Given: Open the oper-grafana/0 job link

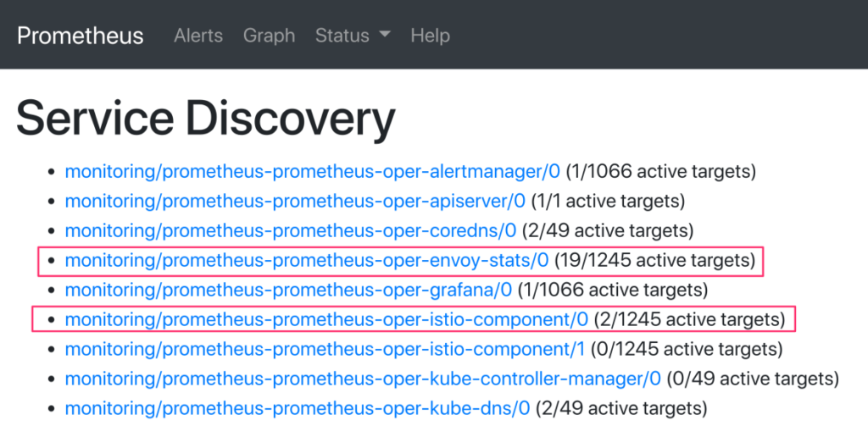Looking at the screenshot, I should click(x=288, y=290).
